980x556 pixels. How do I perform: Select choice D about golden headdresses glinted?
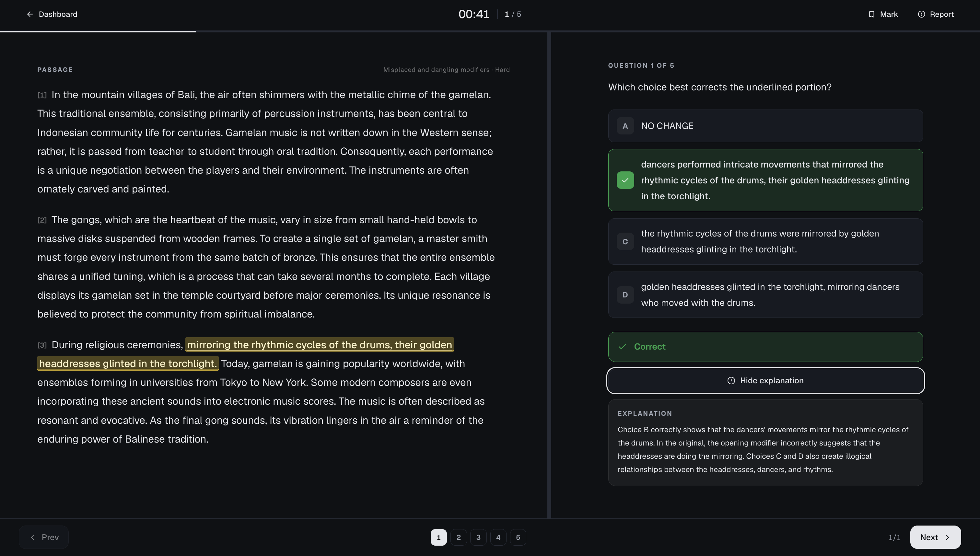click(765, 295)
